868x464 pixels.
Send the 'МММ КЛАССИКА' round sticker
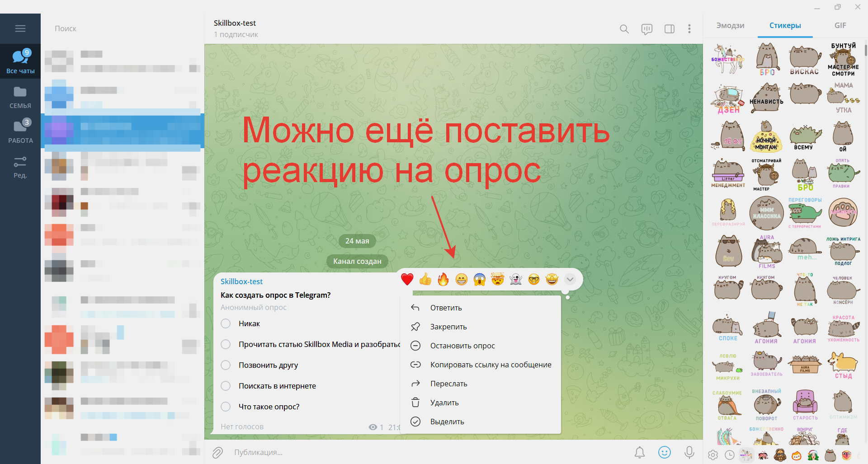click(x=766, y=213)
